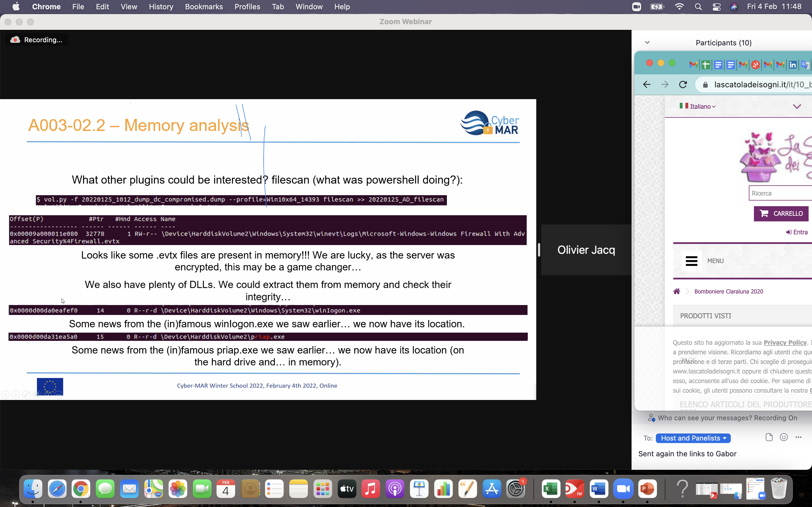The width and height of the screenshot is (812, 507).
Task: Click the CARRELLO cart button
Action: click(x=781, y=214)
